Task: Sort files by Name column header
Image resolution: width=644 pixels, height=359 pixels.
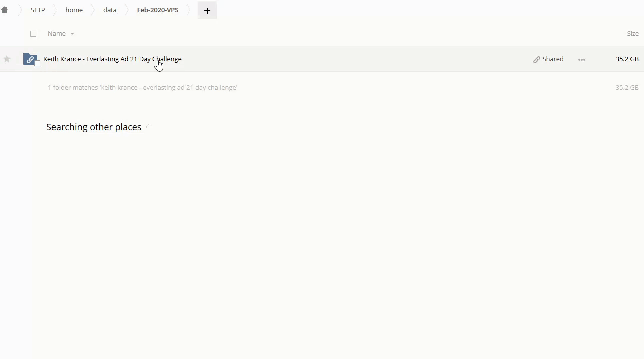Action: [56, 34]
